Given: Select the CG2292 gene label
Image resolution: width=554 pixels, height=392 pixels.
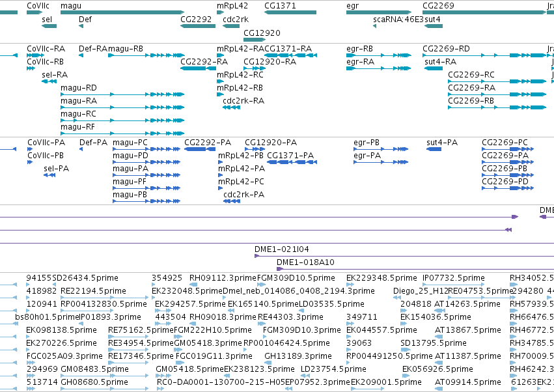Looking at the screenshot, I should [x=196, y=20].
